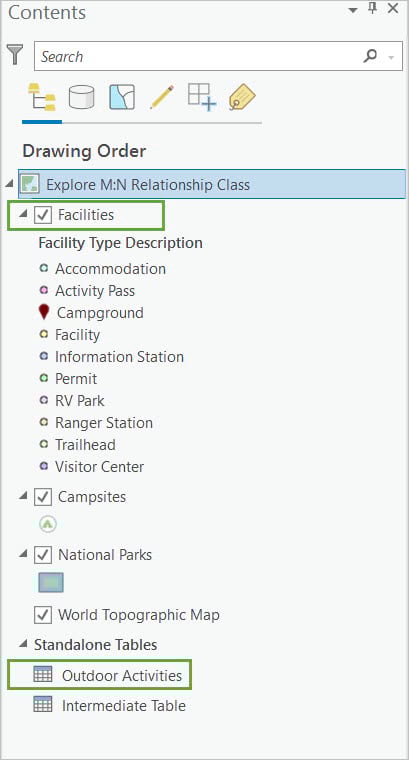Click the Campsites tent symbol
The image size is (409, 760).
click(x=47, y=524)
